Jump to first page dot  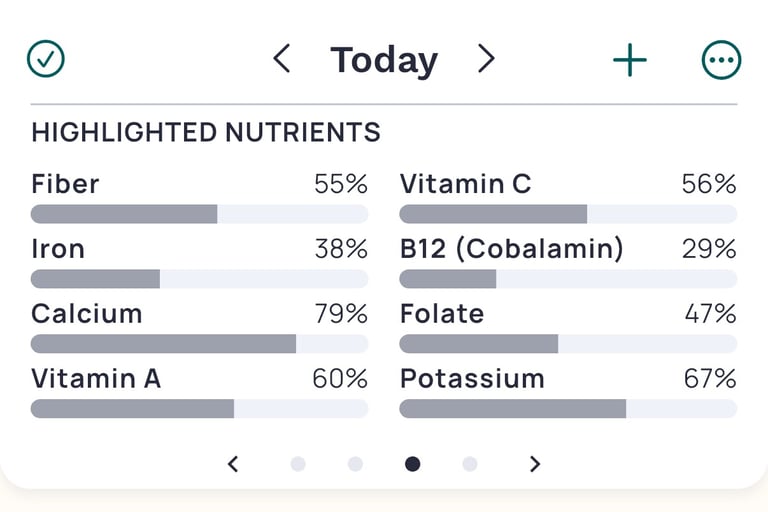(x=298, y=464)
